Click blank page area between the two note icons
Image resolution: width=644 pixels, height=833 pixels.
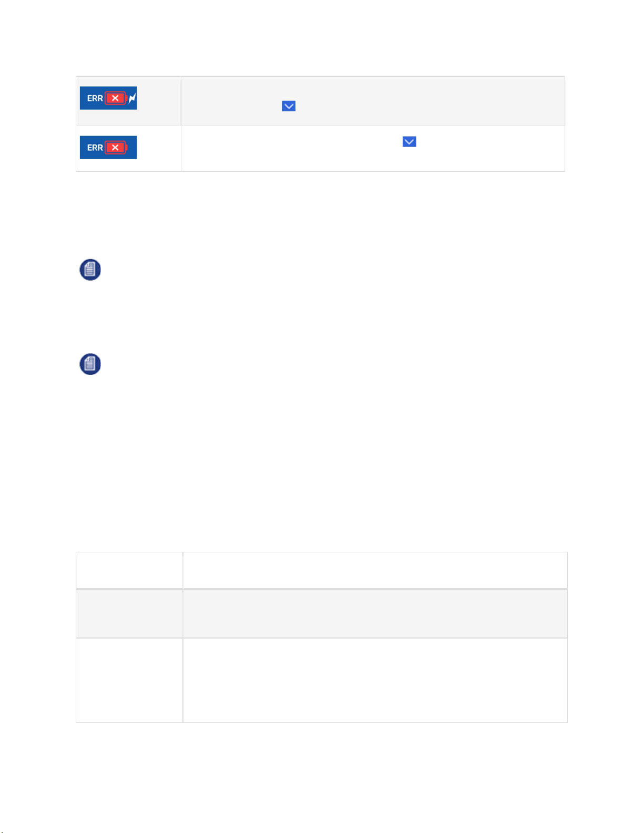(x=322, y=317)
